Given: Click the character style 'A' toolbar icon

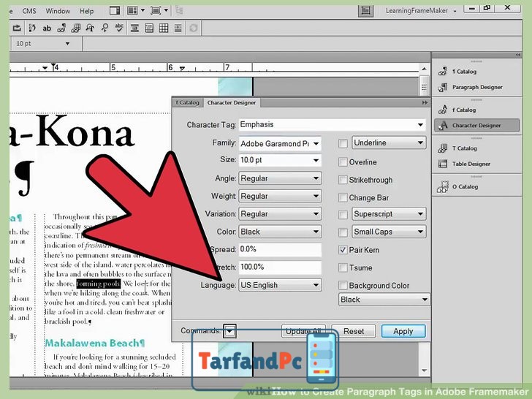Looking at the screenshot, I should click(91, 28).
